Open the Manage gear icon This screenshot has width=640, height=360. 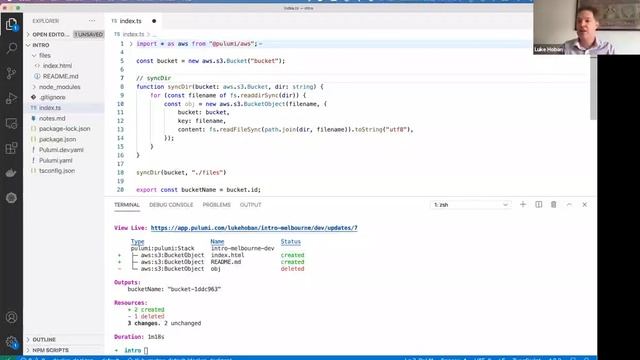pyautogui.click(x=11, y=342)
